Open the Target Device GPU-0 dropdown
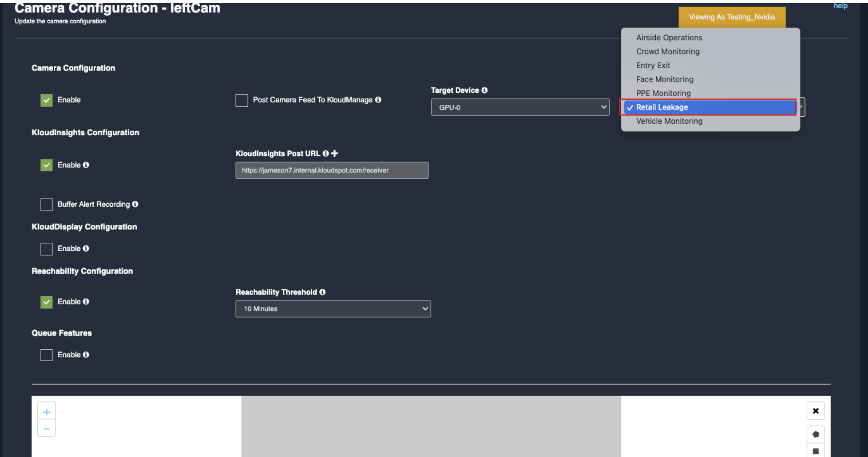This screenshot has height=457, width=868. coord(520,107)
